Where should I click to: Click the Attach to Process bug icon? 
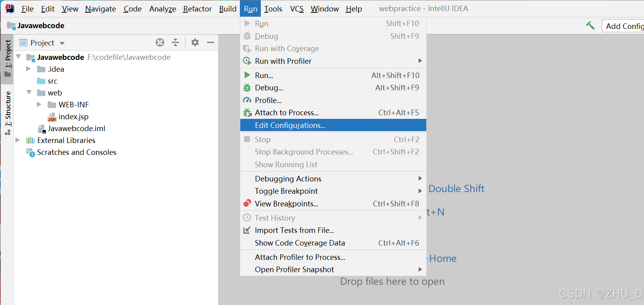247,113
